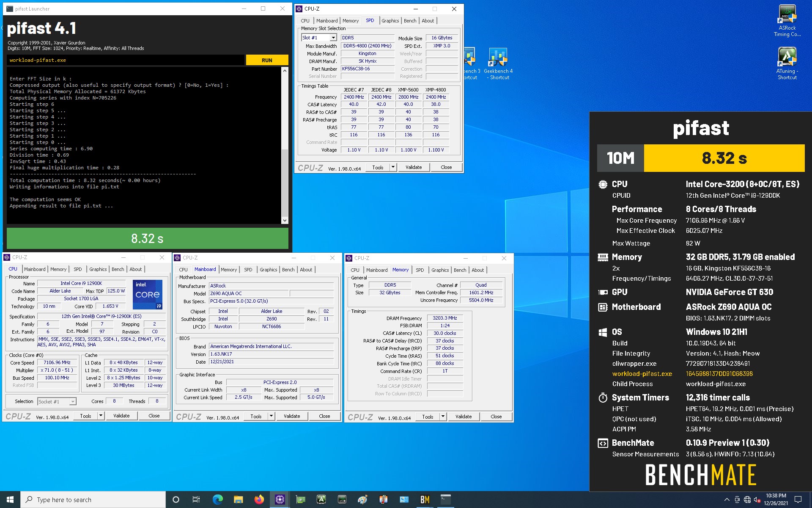This screenshot has width=812, height=508.
Task: Open the Socket #1 selection dropdown
Action: (73, 401)
